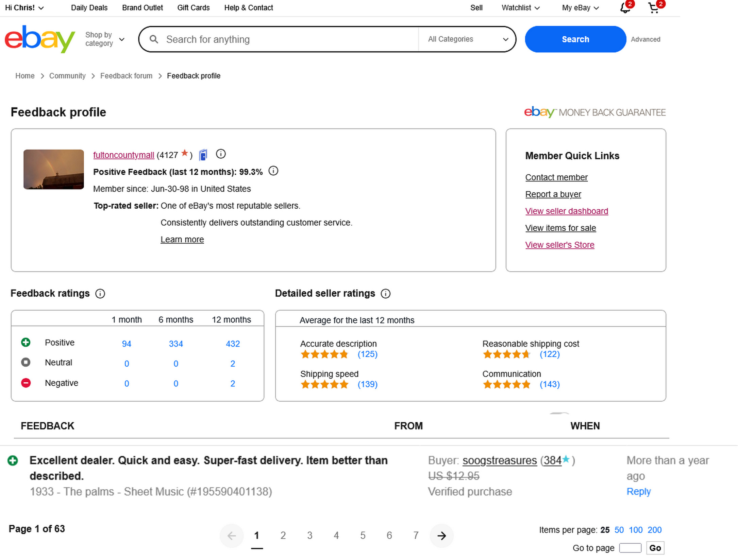The image size is (738, 560).
Task: Click info icon next to Positive Feedback percentage
Action: (273, 171)
